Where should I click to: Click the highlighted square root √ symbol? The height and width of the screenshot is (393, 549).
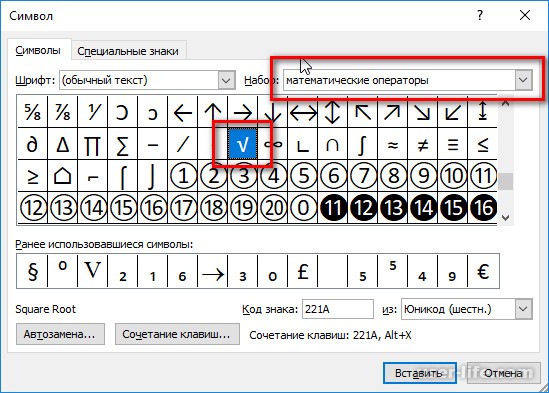(x=243, y=144)
